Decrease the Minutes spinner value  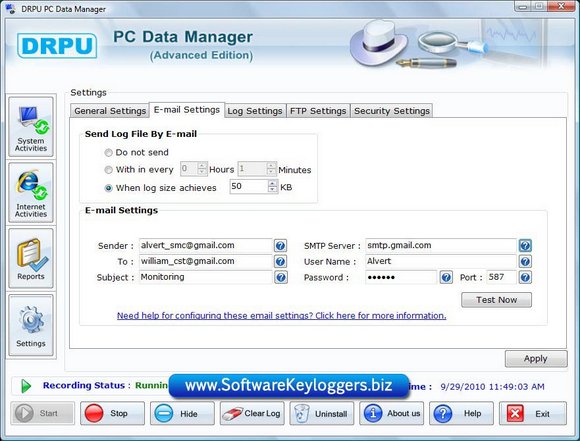[271, 172]
